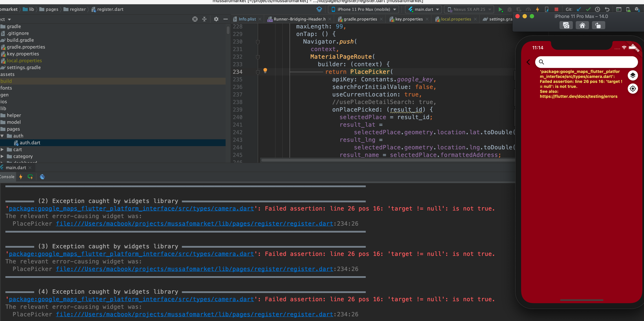Fold code block at line 234

[258, 72]
